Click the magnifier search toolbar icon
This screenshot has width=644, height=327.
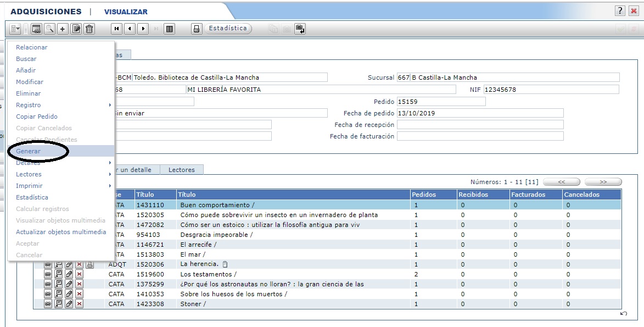pos(50,29)
